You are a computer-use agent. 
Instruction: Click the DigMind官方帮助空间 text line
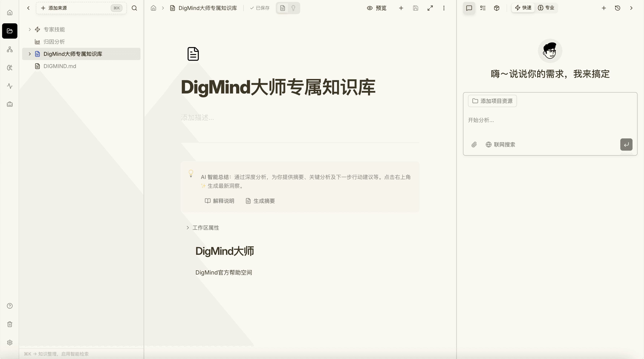(224, 273)
